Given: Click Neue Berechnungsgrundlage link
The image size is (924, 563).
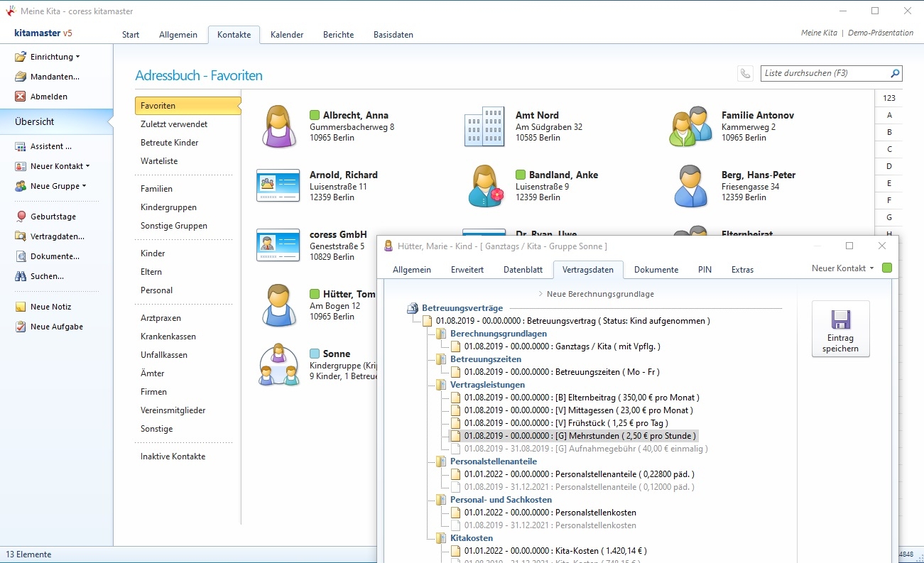Looking at the screenshot, I should (599, 294).
